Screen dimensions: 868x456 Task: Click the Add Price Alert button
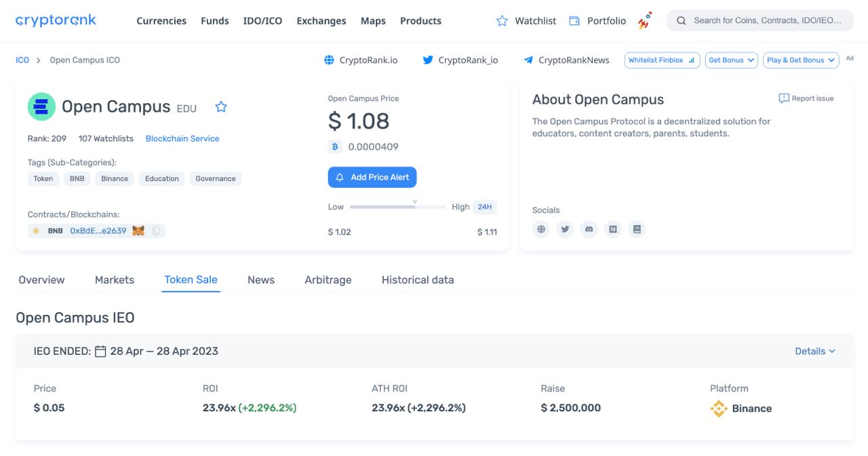click(372, 178)
